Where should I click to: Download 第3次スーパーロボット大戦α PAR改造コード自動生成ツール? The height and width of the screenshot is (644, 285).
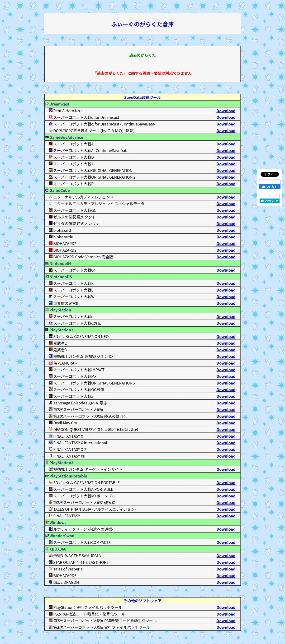(226, 621)
